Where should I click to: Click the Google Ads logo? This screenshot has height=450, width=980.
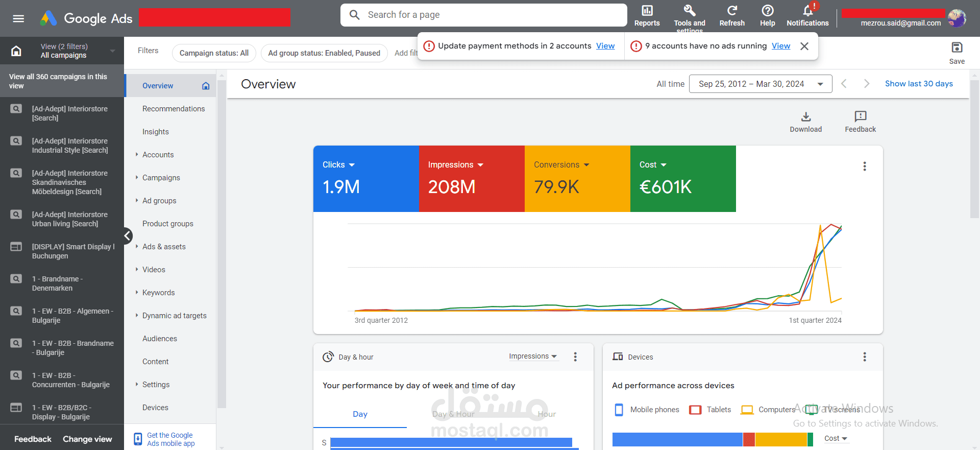click(86, 18)
